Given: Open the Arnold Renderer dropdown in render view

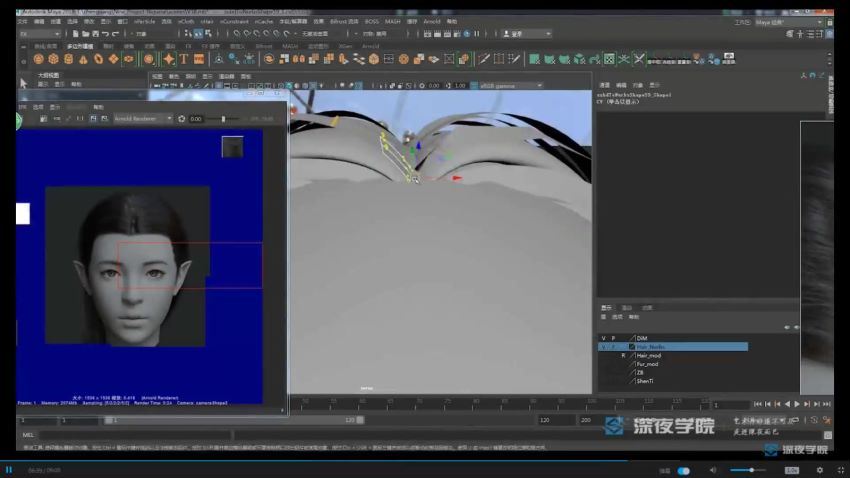Looking at the screenshot, I should (x=143, y=118).
